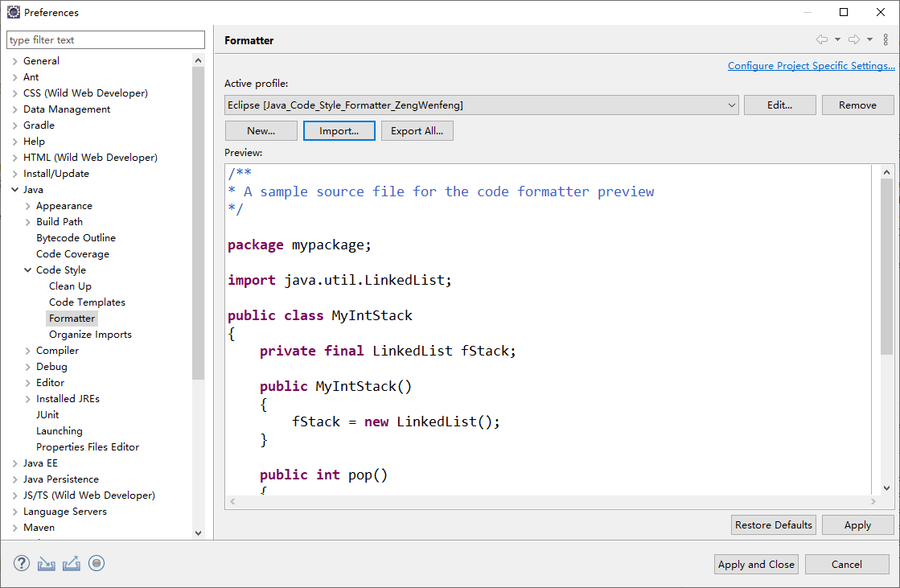This screenshot has height=588, width=900.
Task: Expand the Language Servers node
Action: point(15,511)
